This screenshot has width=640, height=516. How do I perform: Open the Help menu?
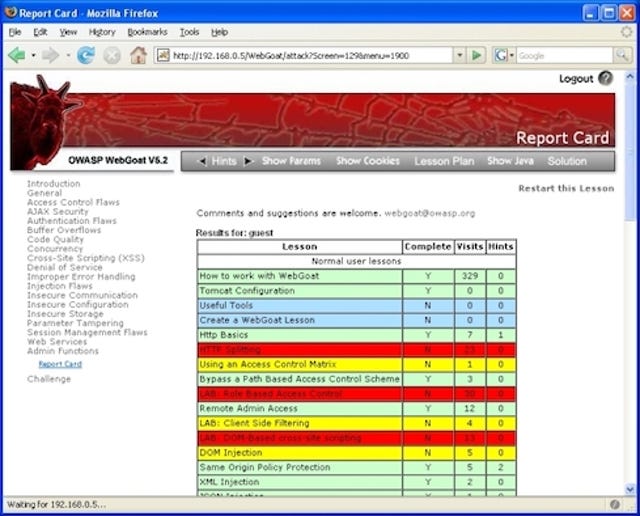tap(219, 32)
